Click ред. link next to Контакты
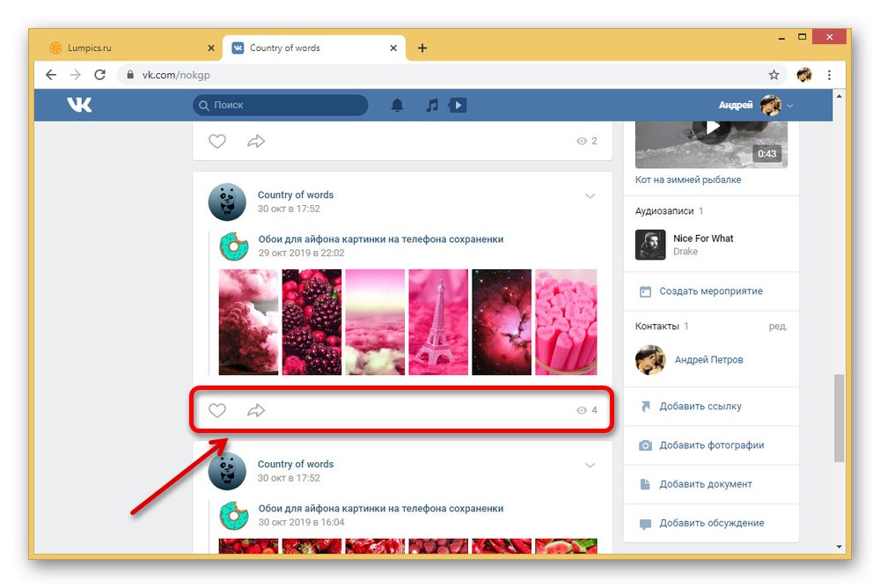This screenshot has height=588, width=880. point(778,327)
